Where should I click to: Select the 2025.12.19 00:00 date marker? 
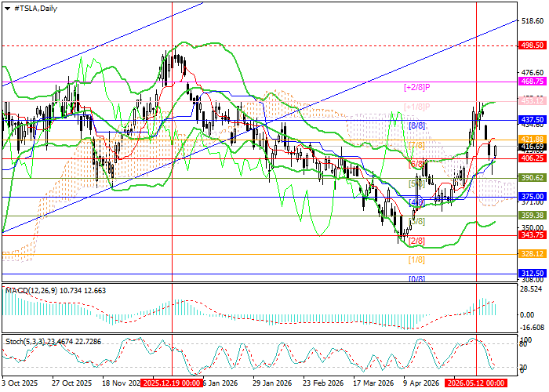[x=172, y=383]
